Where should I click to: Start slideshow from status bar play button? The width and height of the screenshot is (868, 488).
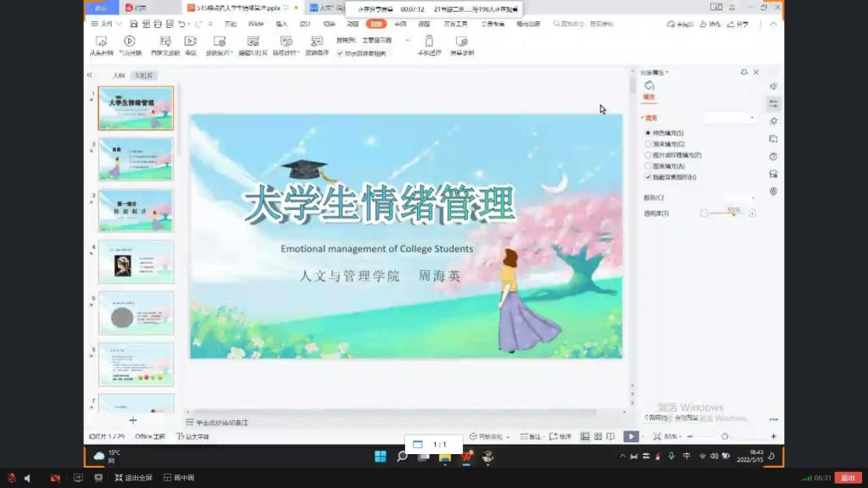point(631,436)
